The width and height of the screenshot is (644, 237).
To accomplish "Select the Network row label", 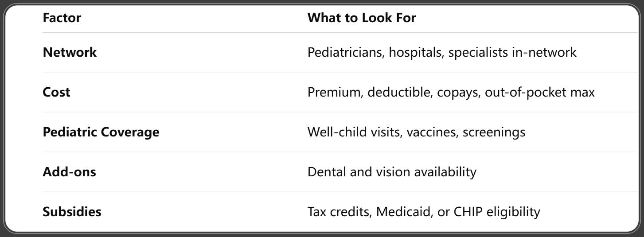I will point(69,52).
